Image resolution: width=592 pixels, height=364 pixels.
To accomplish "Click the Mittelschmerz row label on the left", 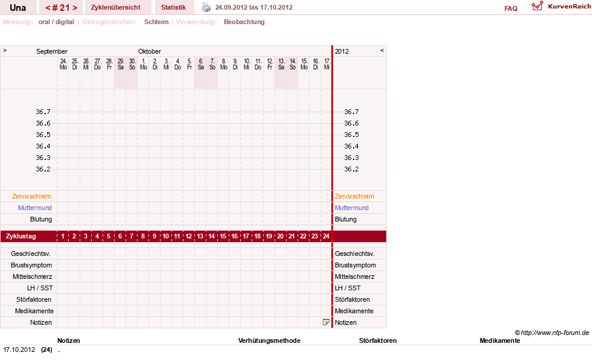I will [x=33, y=277].
